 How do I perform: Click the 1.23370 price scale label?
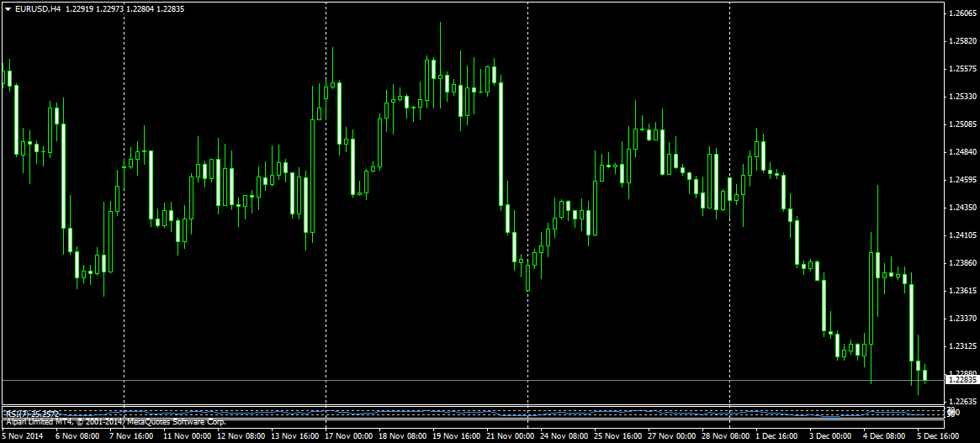pyautogui.click(x=962, y=318)
